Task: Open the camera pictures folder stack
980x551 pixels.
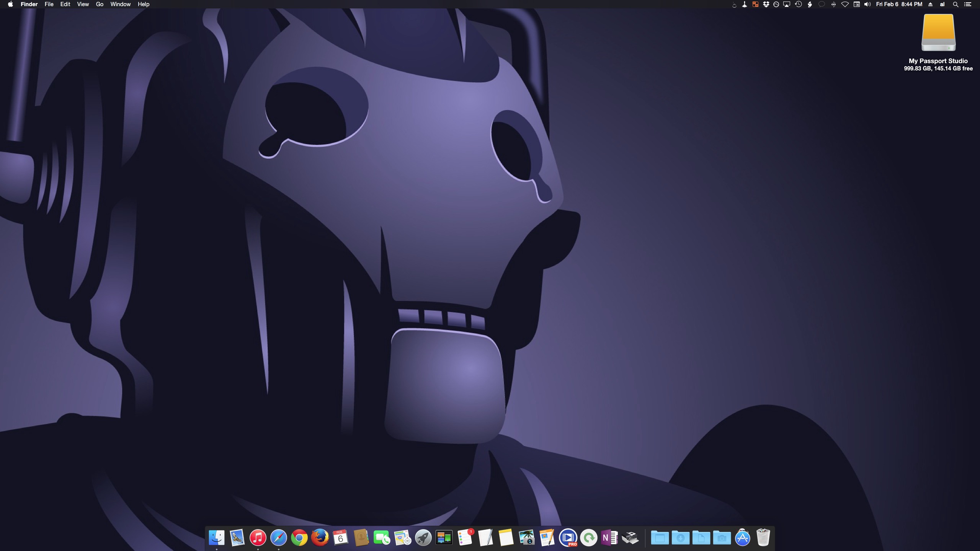Action: tap(722, 538)
